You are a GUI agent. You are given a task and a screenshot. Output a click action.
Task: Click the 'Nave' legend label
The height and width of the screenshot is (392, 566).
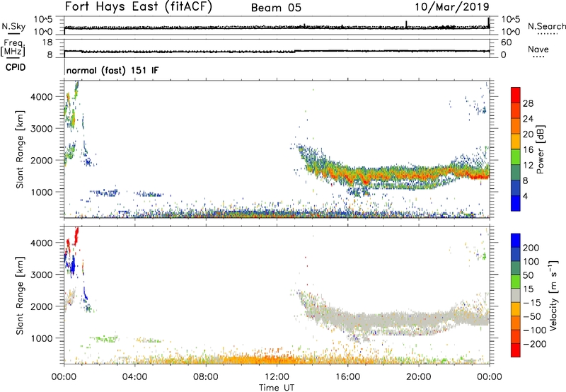coord(538,49)
